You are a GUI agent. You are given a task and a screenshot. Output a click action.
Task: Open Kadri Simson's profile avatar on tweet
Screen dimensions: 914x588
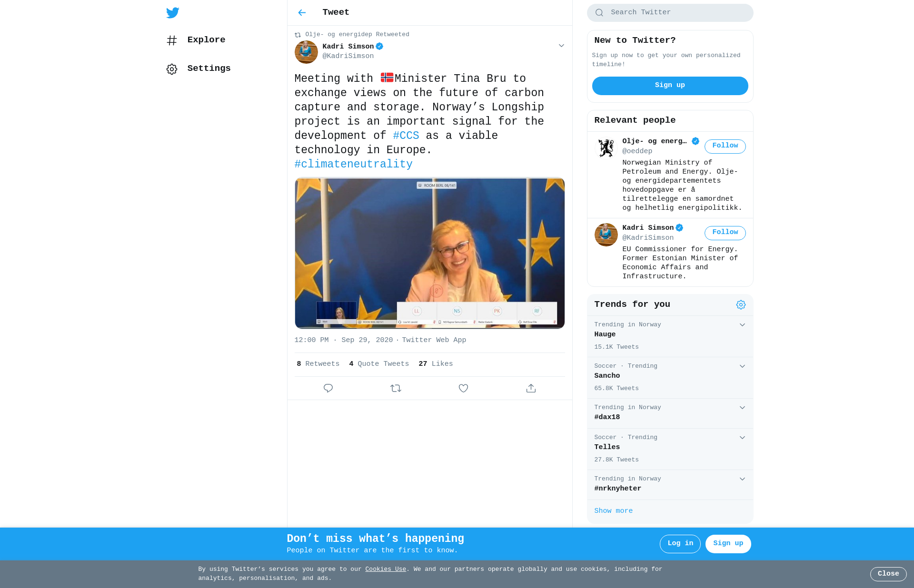tap(306, 52)
